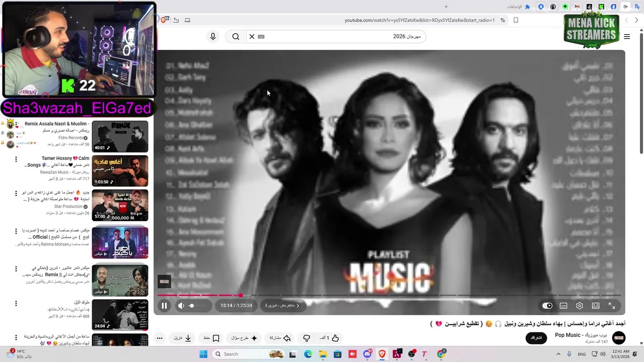The width and height of the screenshot is (644, 362).
Task: Open the YouTube hamburger guide menu
Action: tap(626, 36)
